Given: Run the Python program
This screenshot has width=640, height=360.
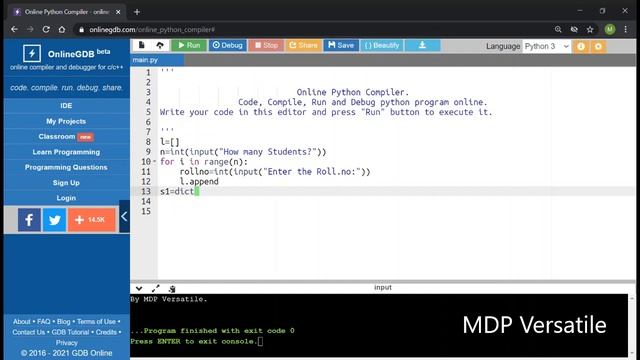Looking at the screenshot, I should point(189,45).
